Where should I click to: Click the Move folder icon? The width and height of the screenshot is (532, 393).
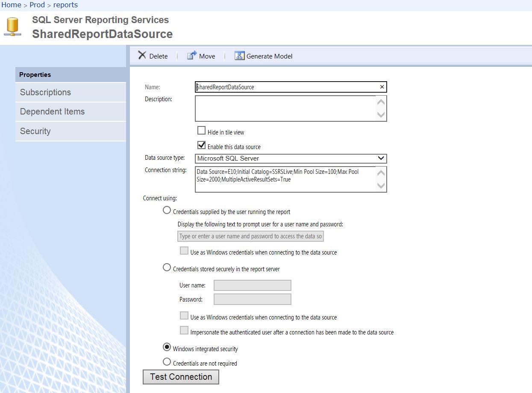[192, 56]
